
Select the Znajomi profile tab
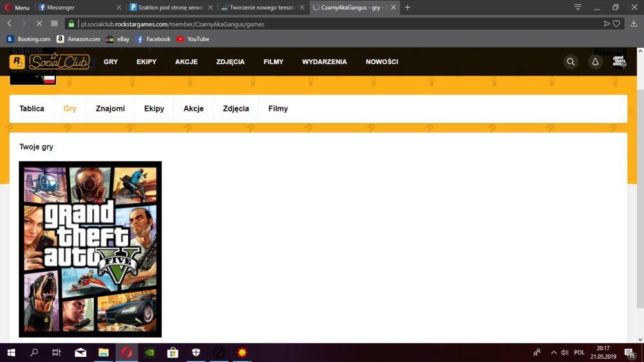pos(110,108)
